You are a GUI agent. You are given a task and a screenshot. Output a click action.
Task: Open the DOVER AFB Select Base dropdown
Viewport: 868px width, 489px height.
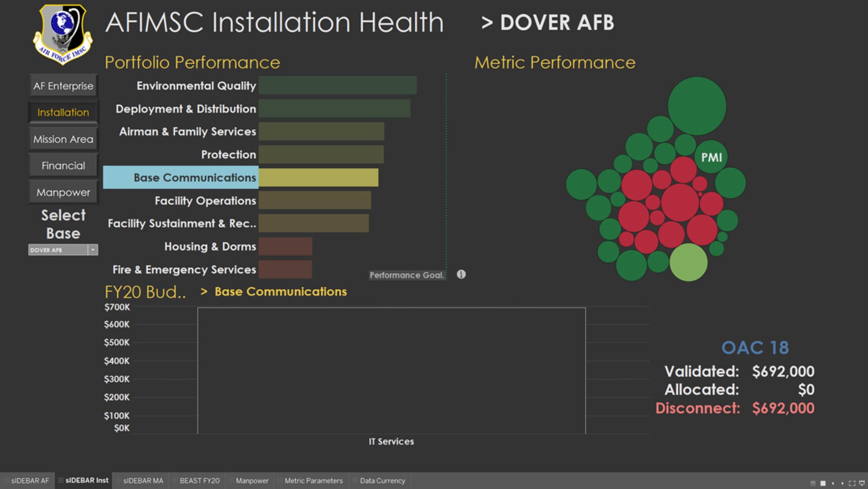pyautogui.click(x=94, y=249)
